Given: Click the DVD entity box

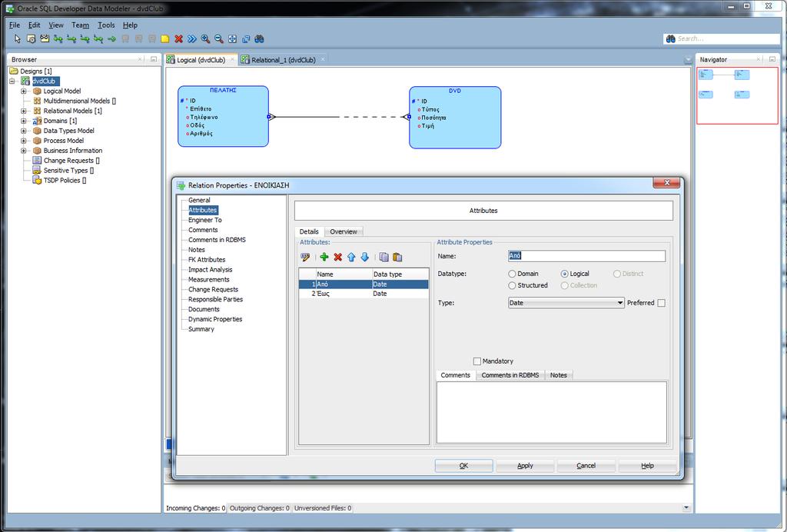Looking at the screenshot, I should pyautogui.click(x=455, y=118).
